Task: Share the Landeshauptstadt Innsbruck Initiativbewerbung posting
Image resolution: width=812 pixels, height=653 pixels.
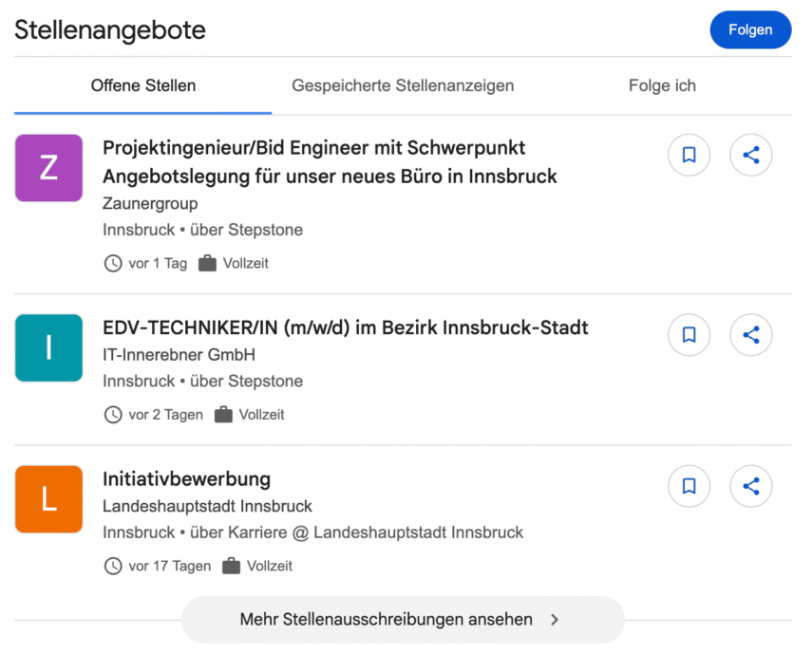Action: 750,486
